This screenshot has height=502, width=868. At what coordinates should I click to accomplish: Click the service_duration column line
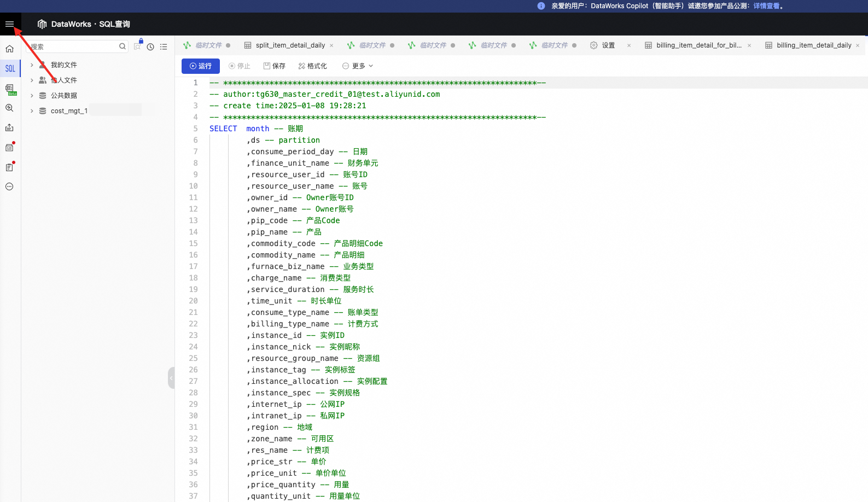point(310,289)
